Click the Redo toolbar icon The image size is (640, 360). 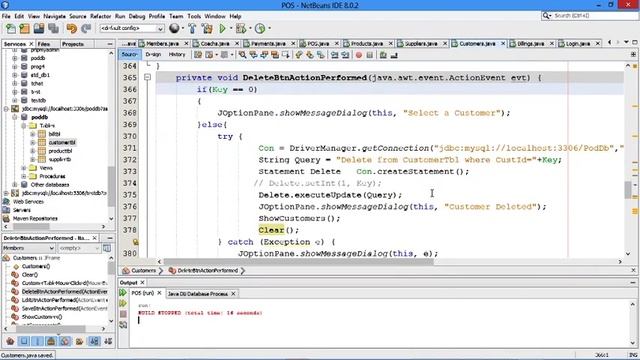pyautogui.click(x=86, y=29)
